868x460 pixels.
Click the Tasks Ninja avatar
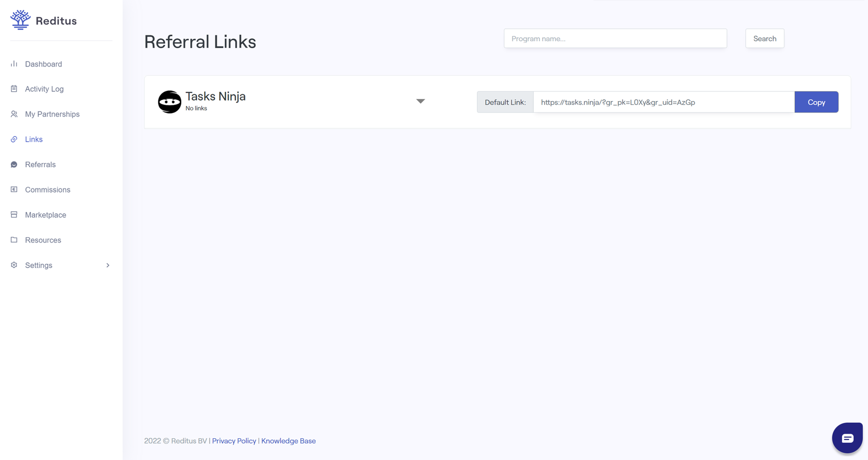point(169,102)
